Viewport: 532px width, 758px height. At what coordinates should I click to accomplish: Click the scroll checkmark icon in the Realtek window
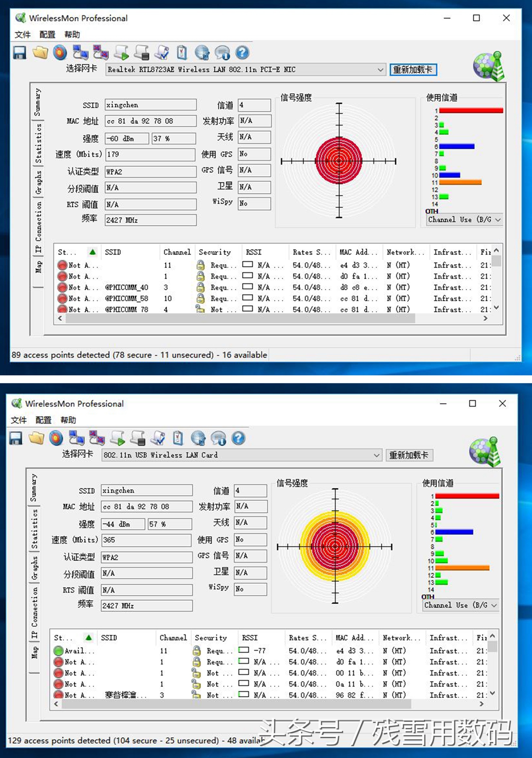162,53
